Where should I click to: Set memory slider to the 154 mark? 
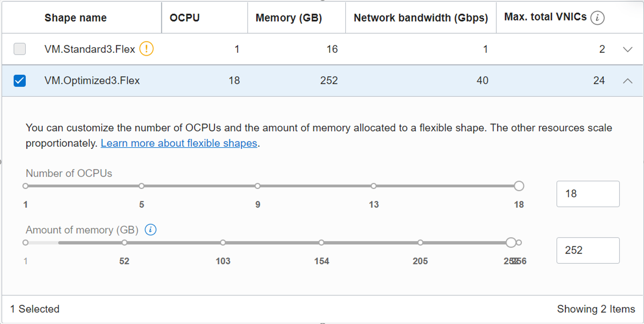[321, 242]
